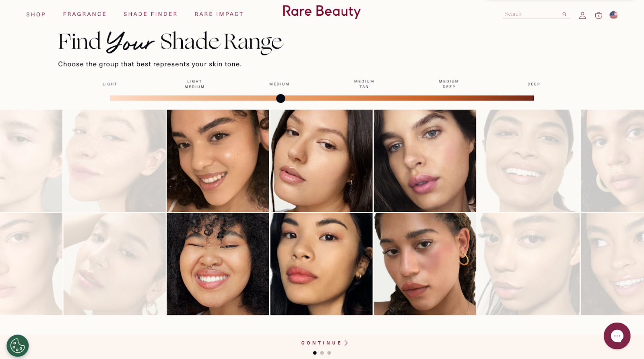Select the Medium Tan shade label
Image resolution: width=644 pixels, height=359 pixels.
pyautogui.click(x=364, y=84)
